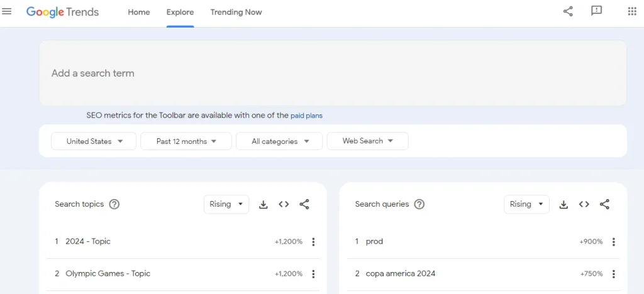644x294 pixels.
Task: Share the Search topics card
Action: point(304,204)
